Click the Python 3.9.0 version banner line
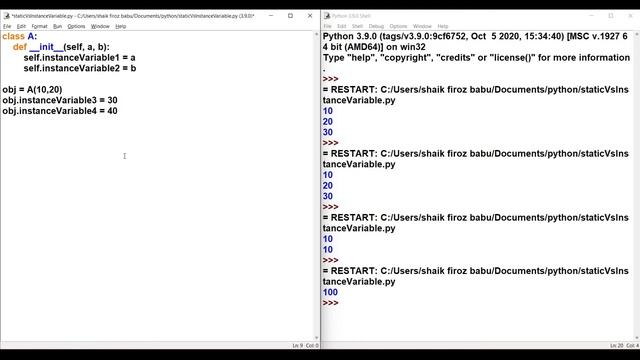Image resolution: width=640 pixels, height=360 pixels. [475, 36]
